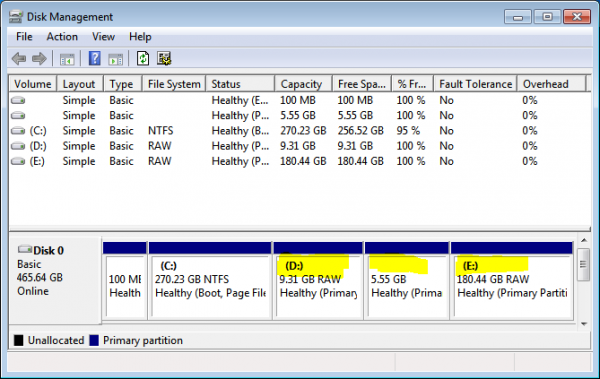Click the RAW cell in (E:) row
The image size is (600, 379).
pos(160,162)
